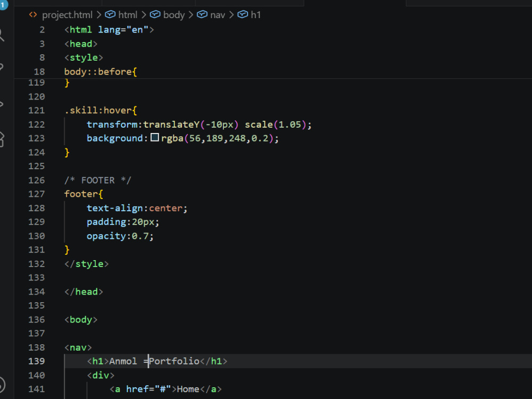This screenshot has width=532, height=399.
Task: Click the <div> tag on line 140
Action: point(101,375)
